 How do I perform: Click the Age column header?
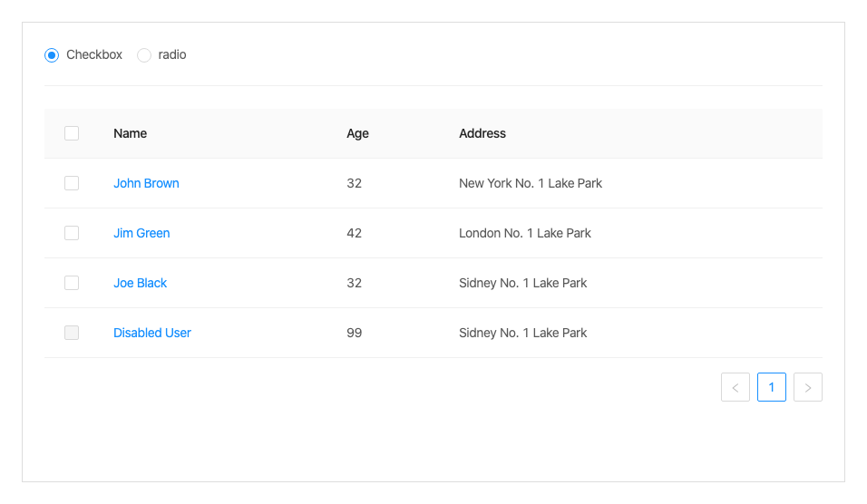click(357, 133)
